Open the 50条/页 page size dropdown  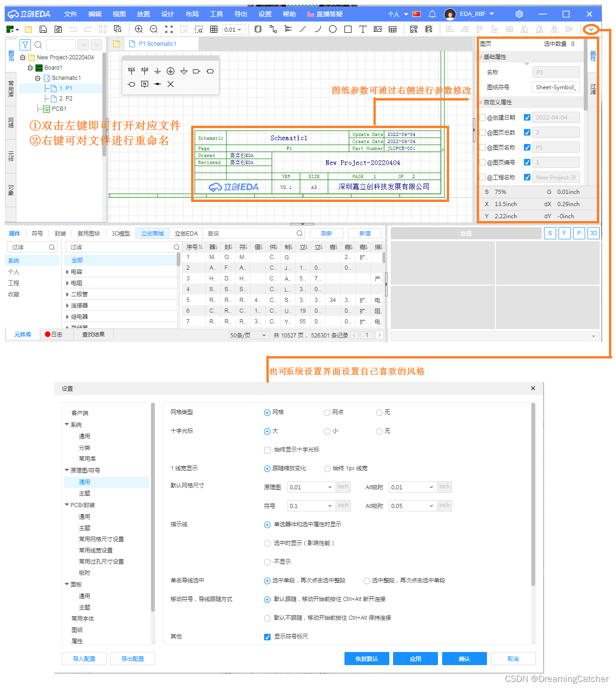tap(249, 335)
